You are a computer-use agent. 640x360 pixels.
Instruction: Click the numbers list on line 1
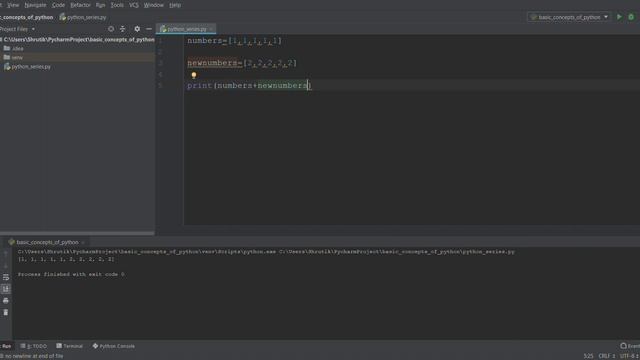(x=235, y=41)
